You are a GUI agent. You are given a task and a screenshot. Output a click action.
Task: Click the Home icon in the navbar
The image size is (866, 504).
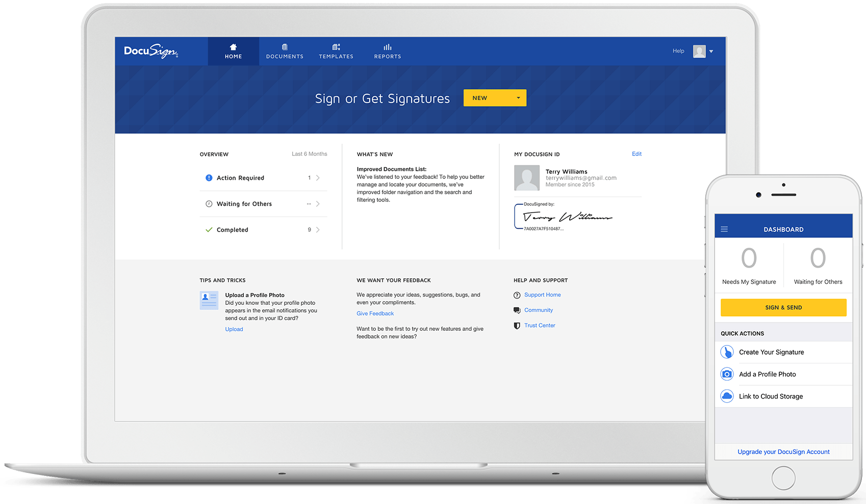point(233,46)
